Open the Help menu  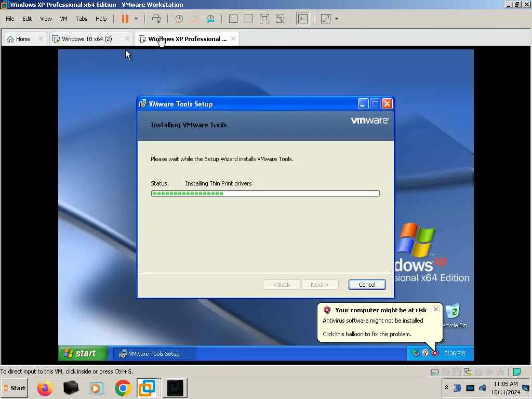point(101,19)
